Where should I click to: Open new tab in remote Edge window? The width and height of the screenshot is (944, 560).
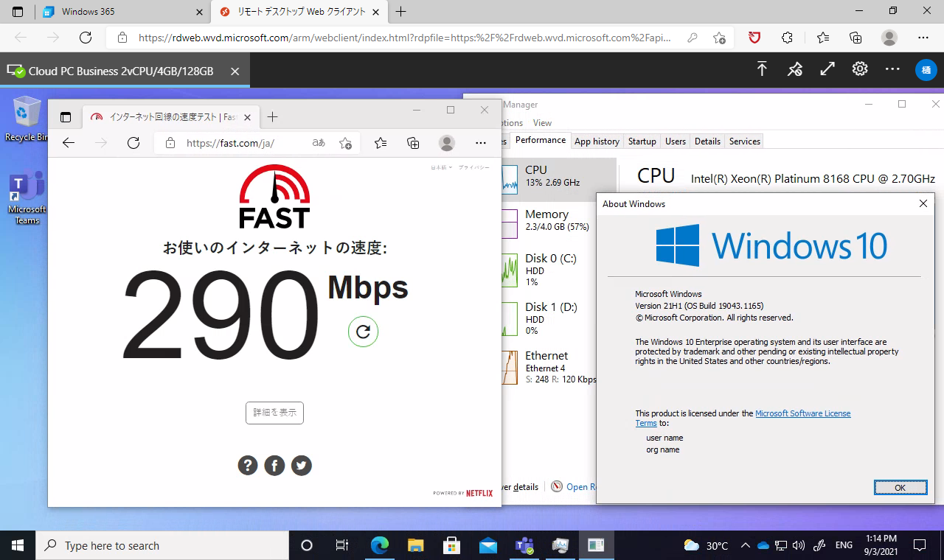[272, 116]
